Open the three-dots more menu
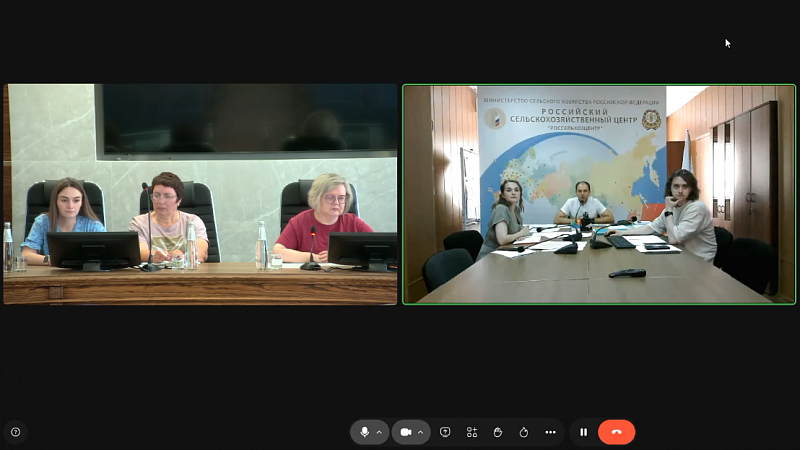 click(x=550, y=432)
